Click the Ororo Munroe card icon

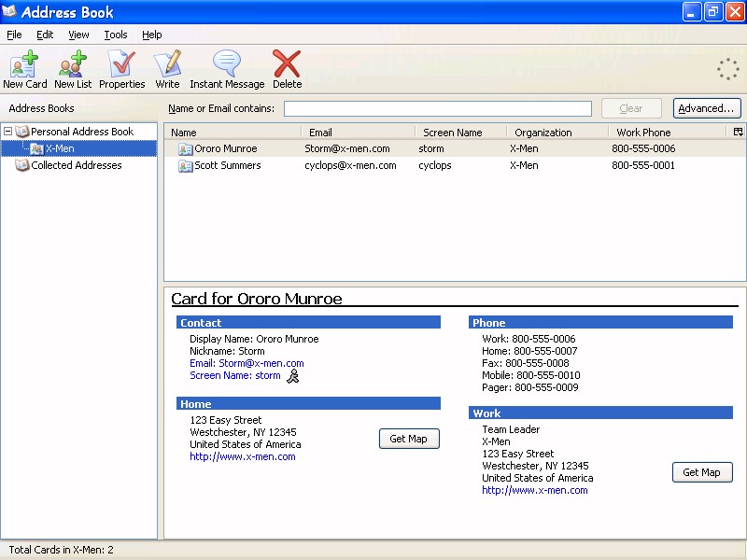(x=185, y=149)
